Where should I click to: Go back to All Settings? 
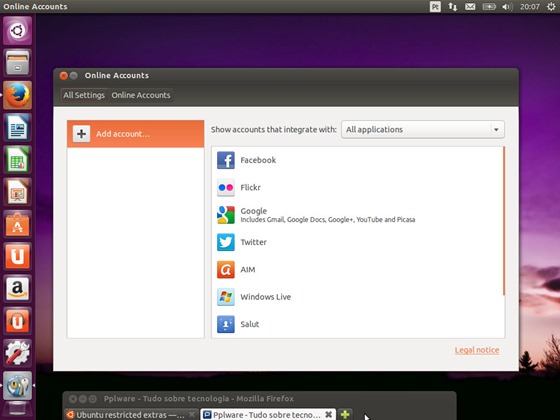(x=84, y=95)
